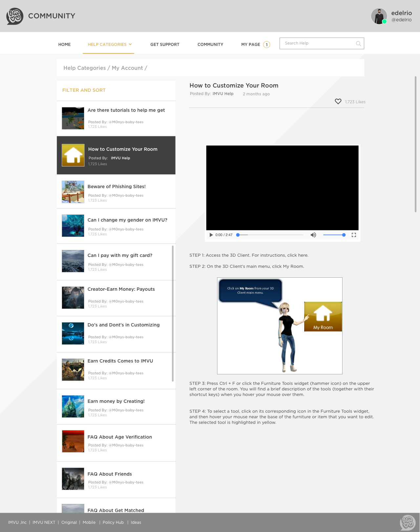Screen dimensions: 420x532
Task: Open the IMVU, Inc footer link
Action: pyautogui.click(x=17, y=522)
